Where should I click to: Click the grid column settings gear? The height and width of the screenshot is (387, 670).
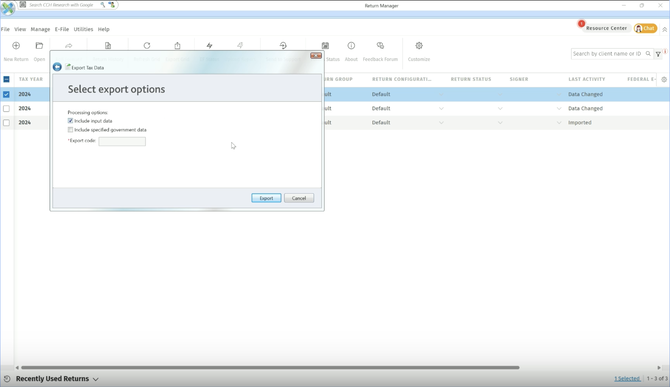[664, 79]
